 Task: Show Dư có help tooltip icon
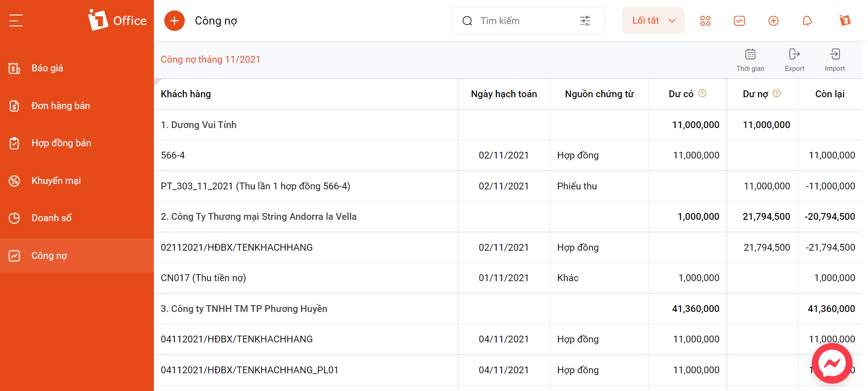pyautogui.click(x=702, y=94)
